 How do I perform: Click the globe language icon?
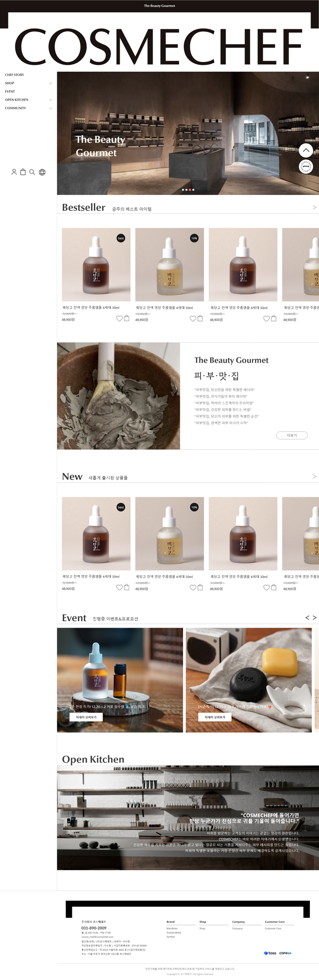point(42,172)
